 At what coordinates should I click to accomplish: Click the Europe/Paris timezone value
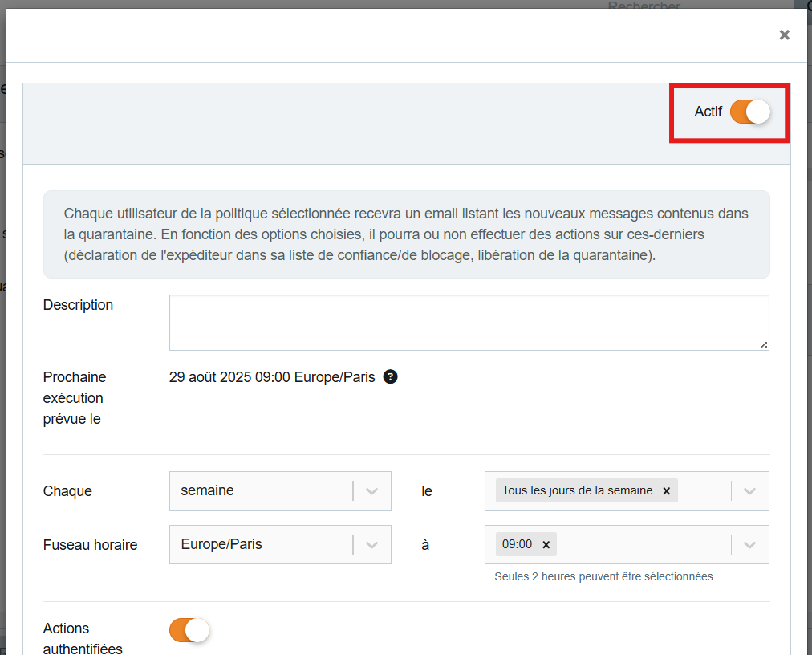[221, 544]
